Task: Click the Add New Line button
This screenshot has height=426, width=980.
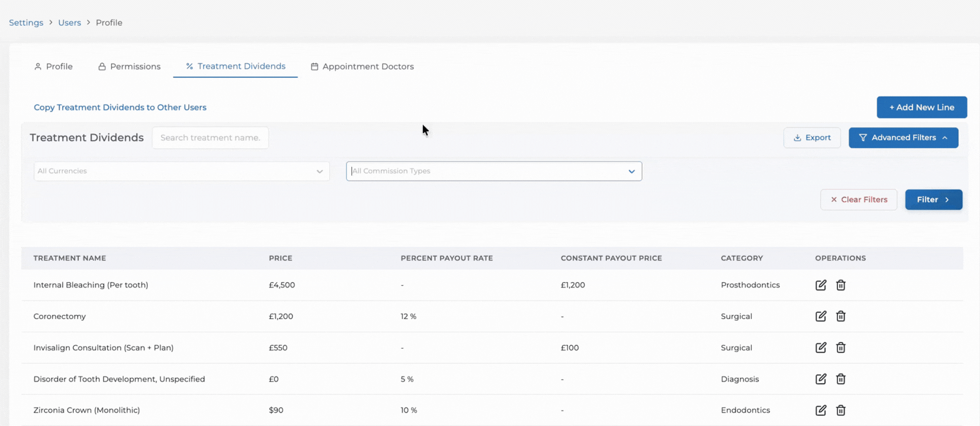Action: [922, 107]
